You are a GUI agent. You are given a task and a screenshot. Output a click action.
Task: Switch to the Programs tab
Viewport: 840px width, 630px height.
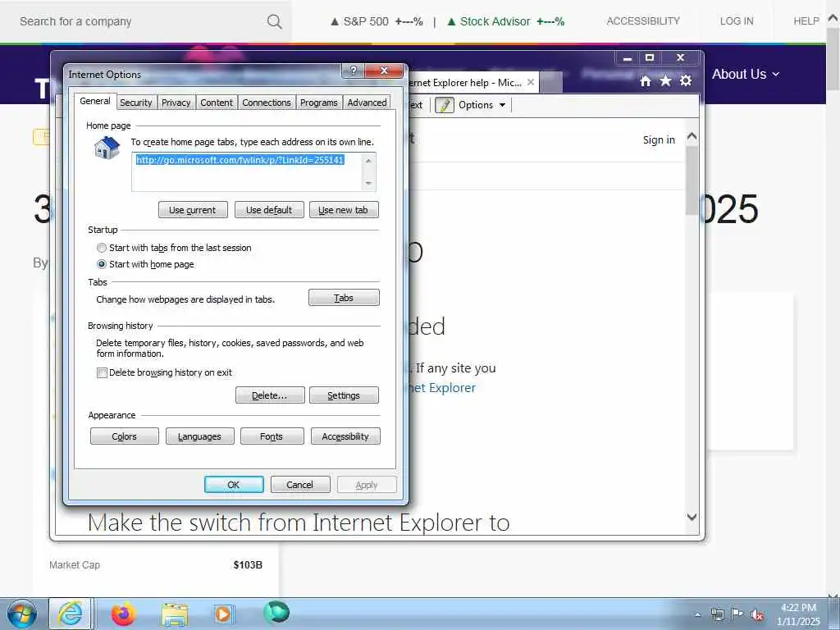tap(319, 103)
